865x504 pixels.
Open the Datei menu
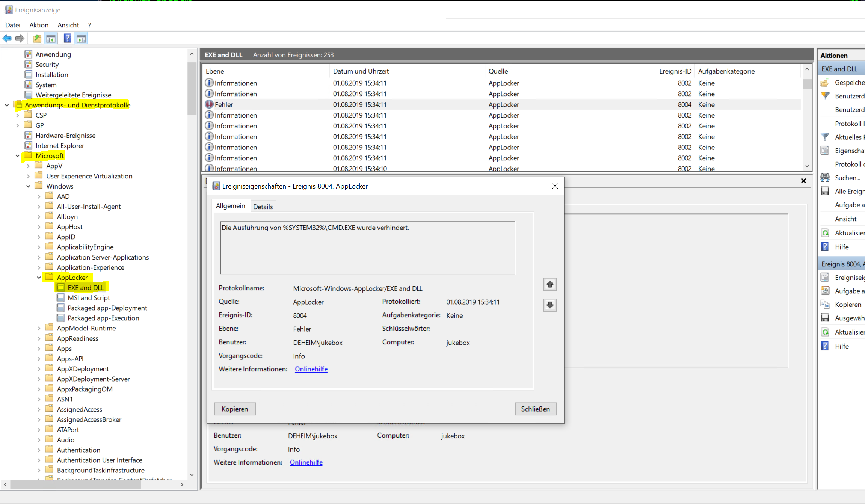click(x=13, y=25)
